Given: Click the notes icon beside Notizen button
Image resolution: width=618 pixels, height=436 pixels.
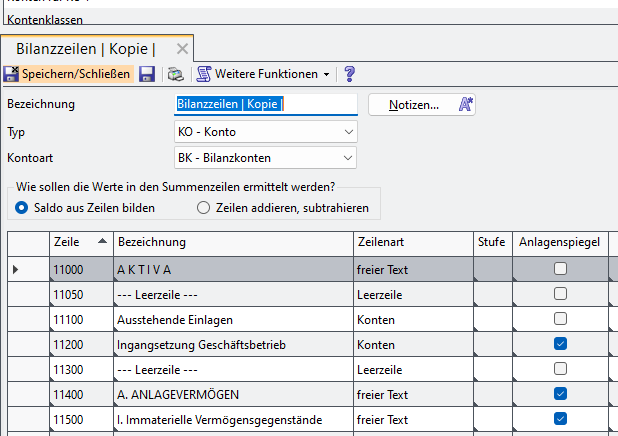Looking at the screenshot, I should (466, 104).
